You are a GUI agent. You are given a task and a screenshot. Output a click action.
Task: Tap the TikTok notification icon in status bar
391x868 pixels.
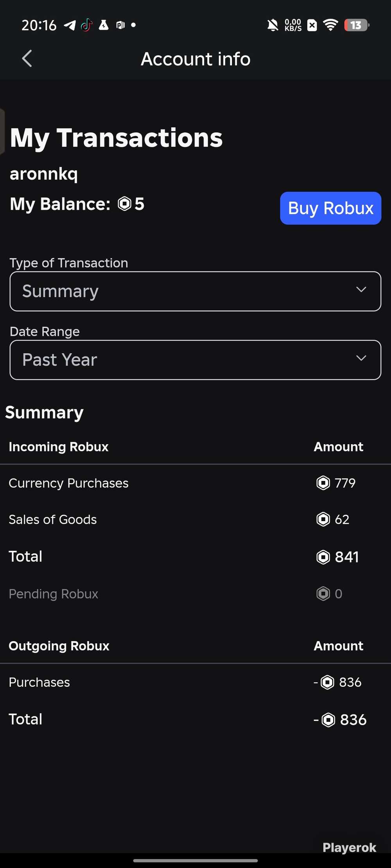point(86,25)
